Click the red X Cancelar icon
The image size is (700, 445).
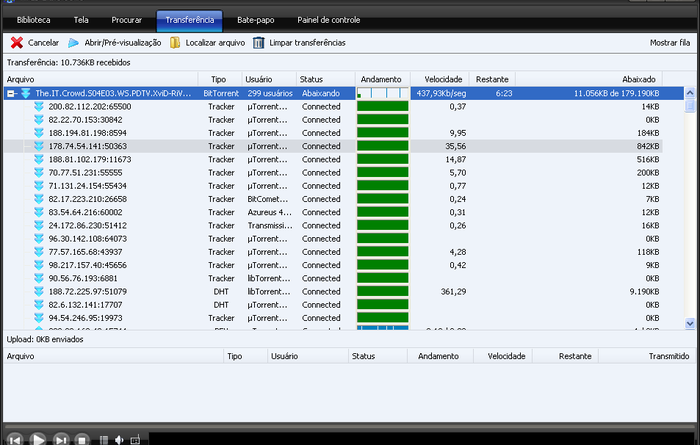17,43
